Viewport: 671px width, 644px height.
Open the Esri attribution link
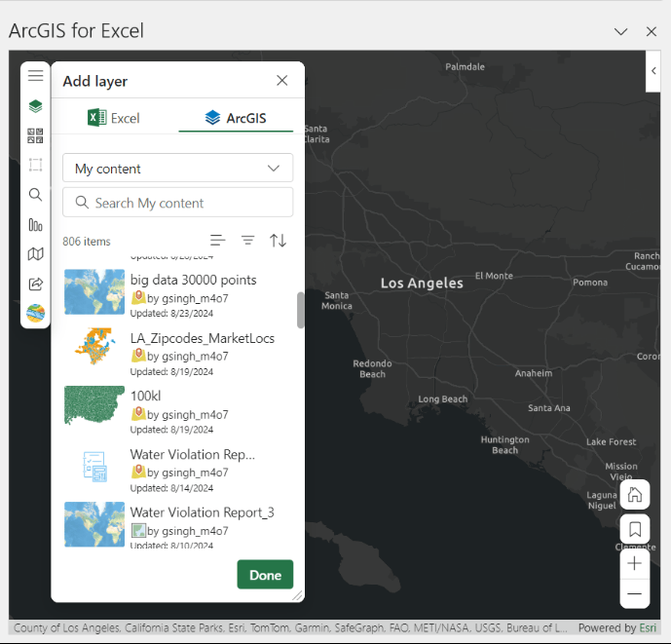click(648, 627)
